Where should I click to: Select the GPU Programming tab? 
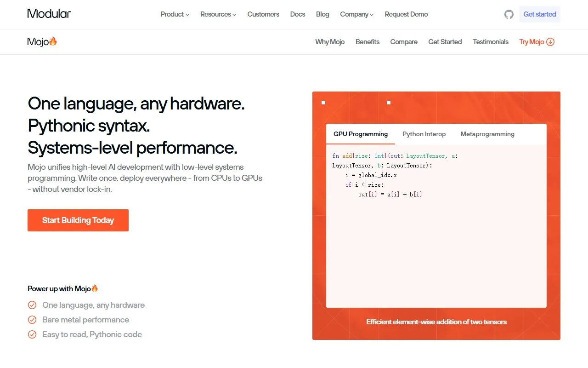point(361,134)
